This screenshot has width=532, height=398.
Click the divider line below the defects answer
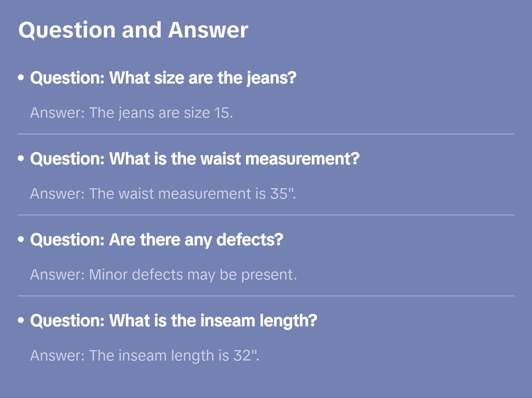tap(266, 296)
